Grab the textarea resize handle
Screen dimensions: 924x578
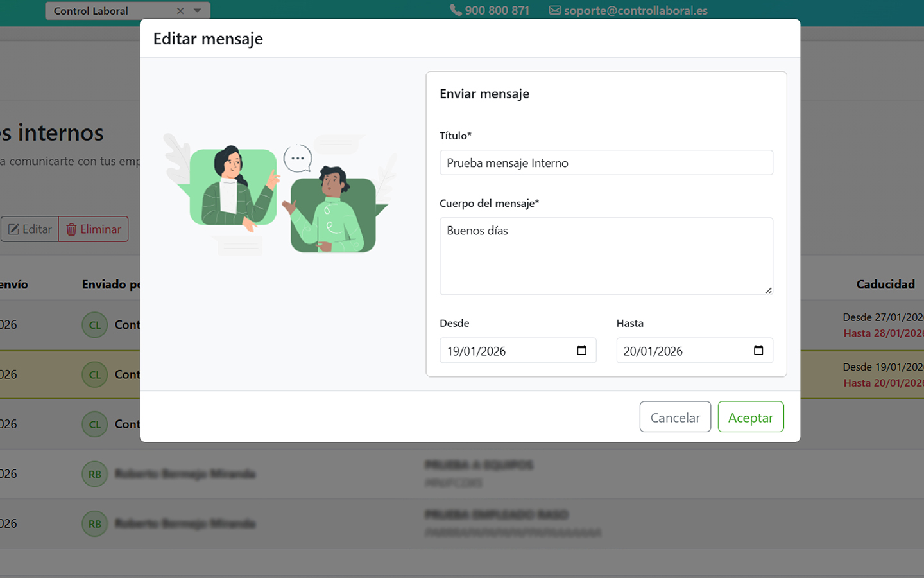point(768,290)
